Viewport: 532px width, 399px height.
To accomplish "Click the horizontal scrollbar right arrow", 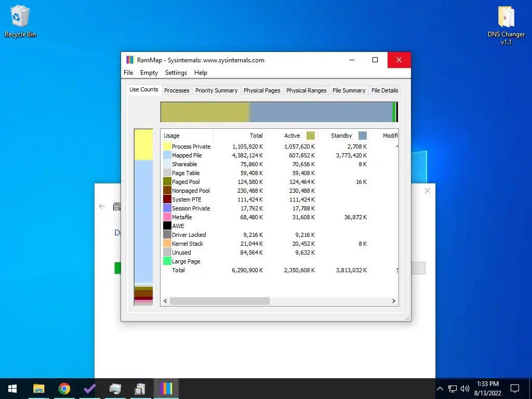I will click(394, 301).
